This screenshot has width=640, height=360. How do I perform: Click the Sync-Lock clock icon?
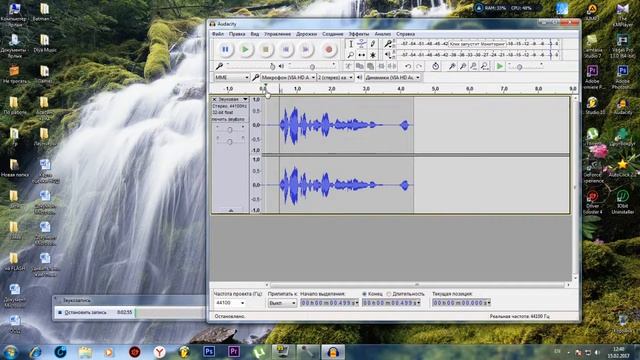pos(436,66)
